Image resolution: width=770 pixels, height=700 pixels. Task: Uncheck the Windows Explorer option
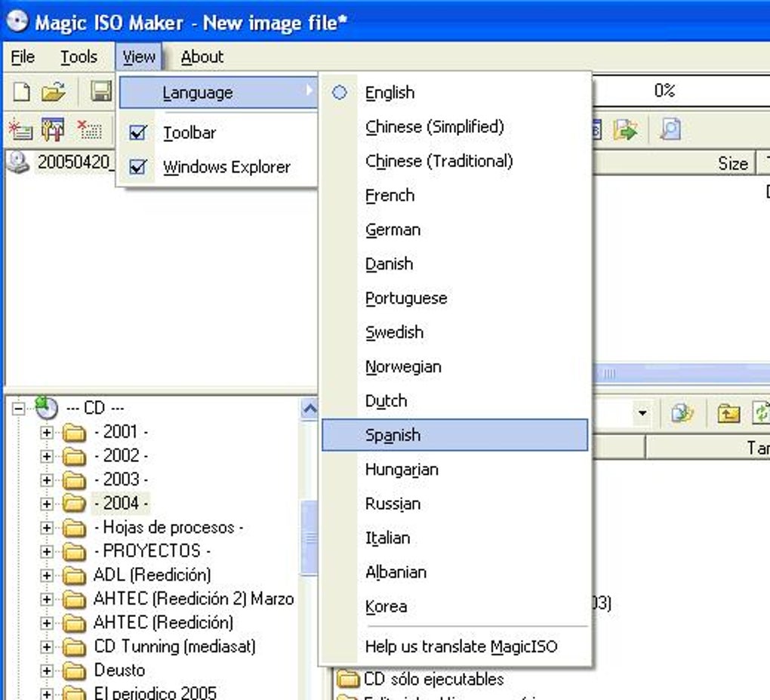point(137,167)
